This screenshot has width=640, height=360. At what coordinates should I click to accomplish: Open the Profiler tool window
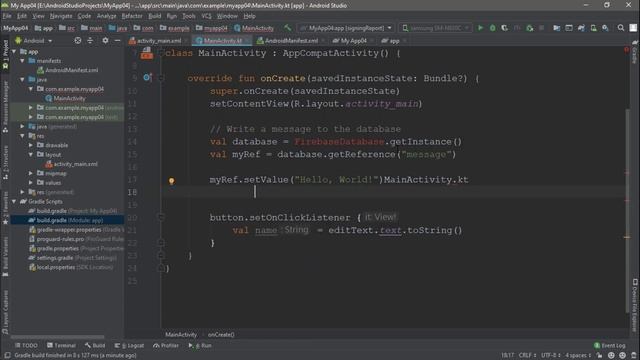point(166,345)
